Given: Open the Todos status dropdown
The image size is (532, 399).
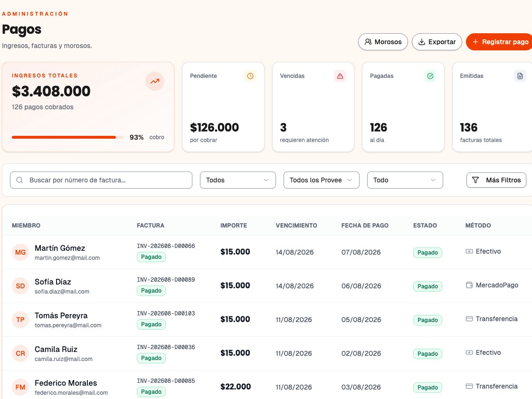Looking at the screenshot, I should point(238,180).
